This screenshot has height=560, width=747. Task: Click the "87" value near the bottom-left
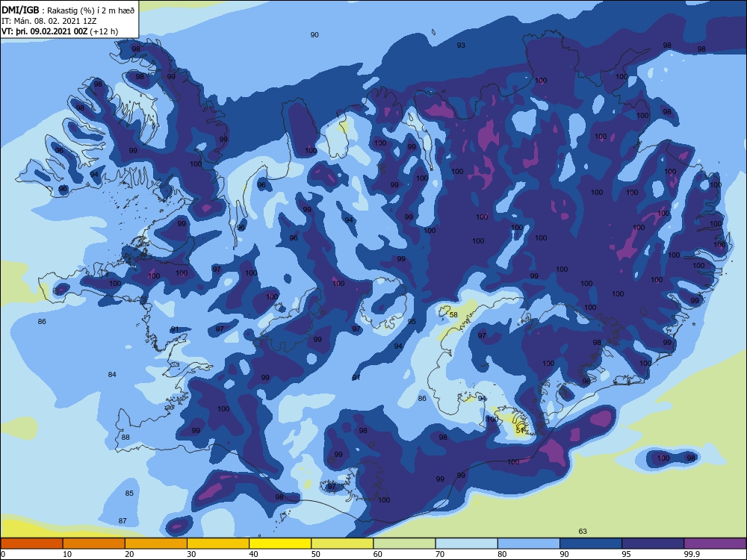[123, 520]
